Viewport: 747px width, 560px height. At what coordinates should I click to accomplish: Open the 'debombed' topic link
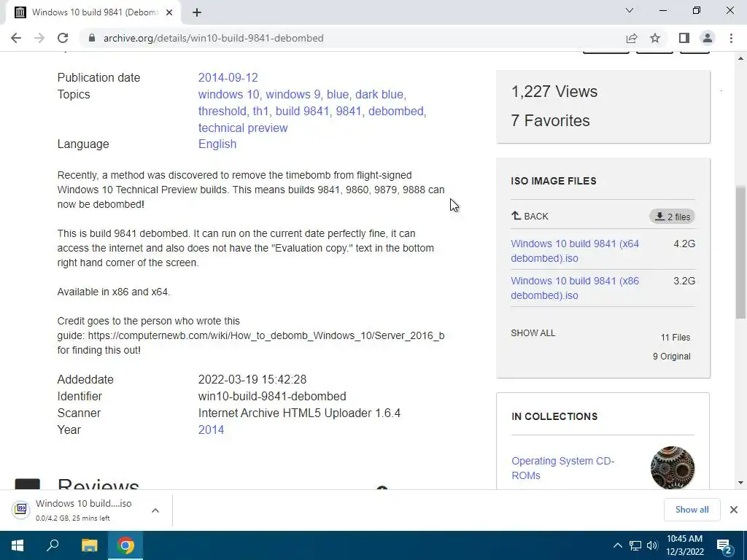[396, 111]
